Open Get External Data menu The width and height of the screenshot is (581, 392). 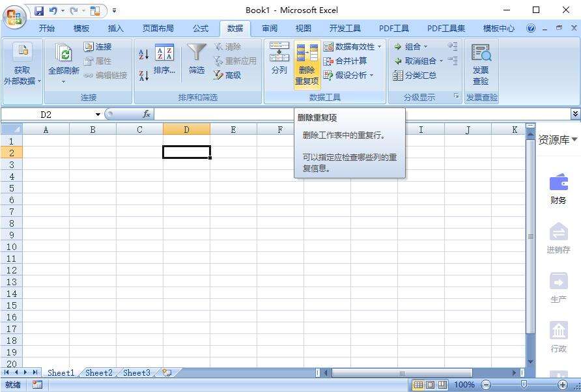point(22,64)
